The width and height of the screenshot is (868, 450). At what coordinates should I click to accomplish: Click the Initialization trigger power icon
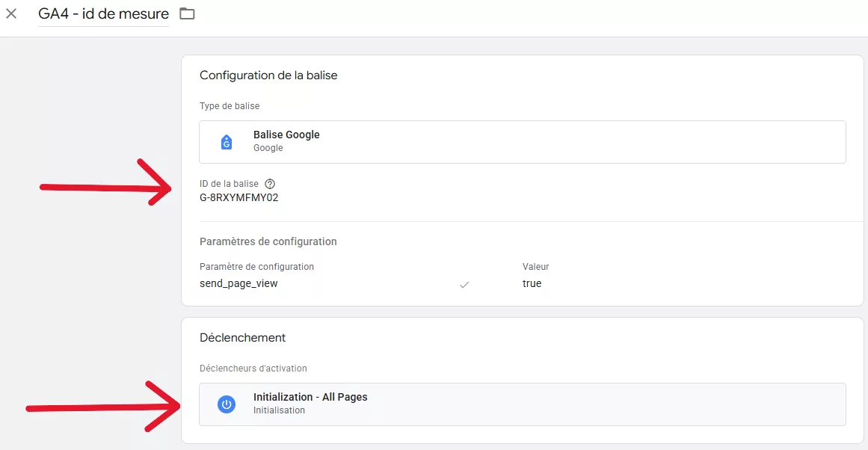coord(226,404)
